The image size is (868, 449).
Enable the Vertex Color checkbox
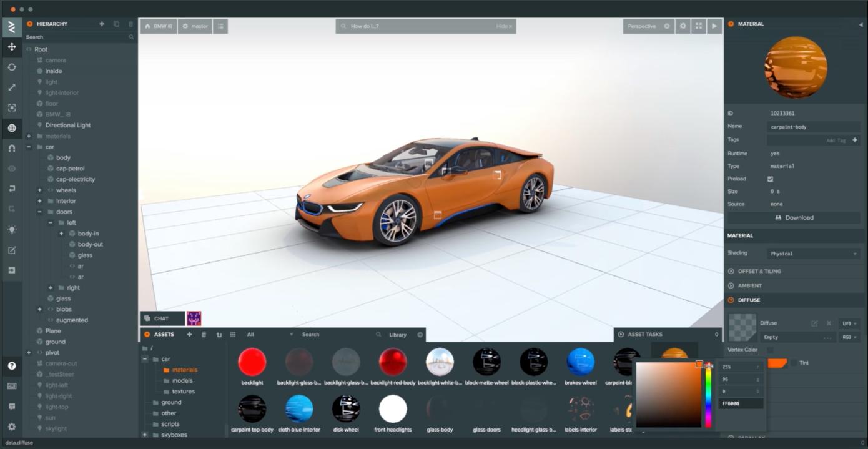pyautogui.click(x=770, y=350)
